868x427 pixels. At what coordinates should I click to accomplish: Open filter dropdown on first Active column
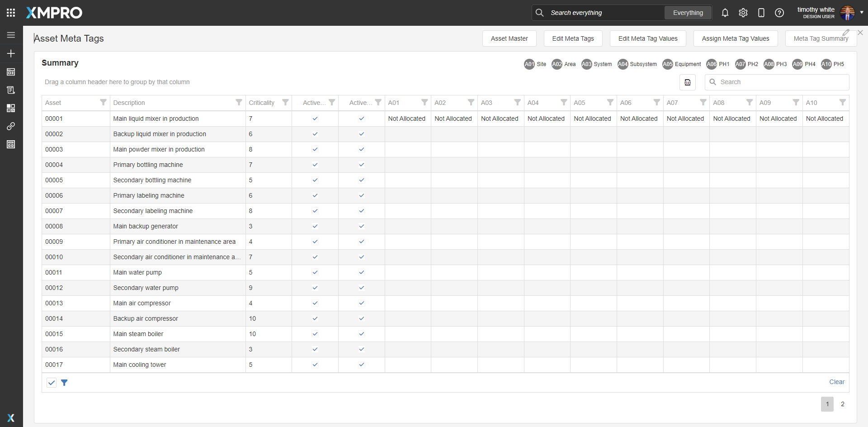tap(332, 103)
